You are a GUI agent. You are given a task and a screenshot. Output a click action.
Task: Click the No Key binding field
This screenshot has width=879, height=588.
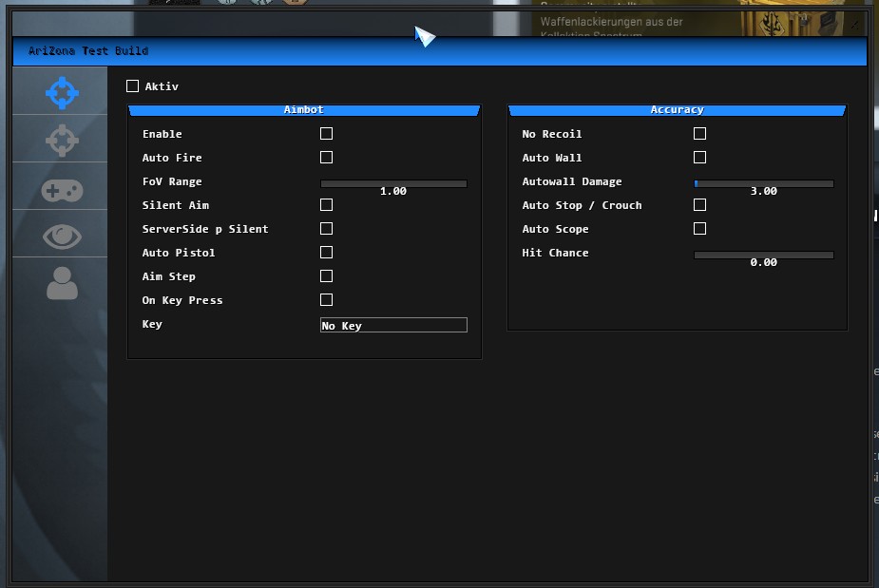(x=393, y=325)
